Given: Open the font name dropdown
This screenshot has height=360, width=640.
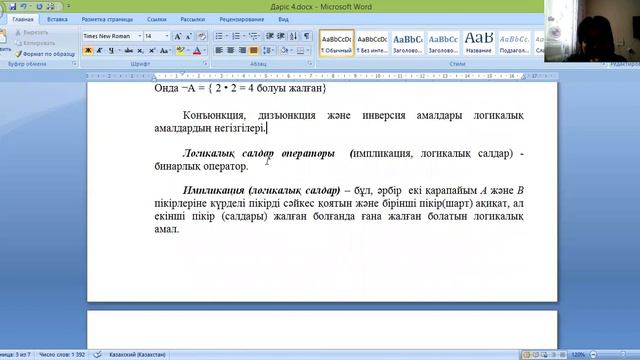Looking at the screenshot, I should [140, 36].
